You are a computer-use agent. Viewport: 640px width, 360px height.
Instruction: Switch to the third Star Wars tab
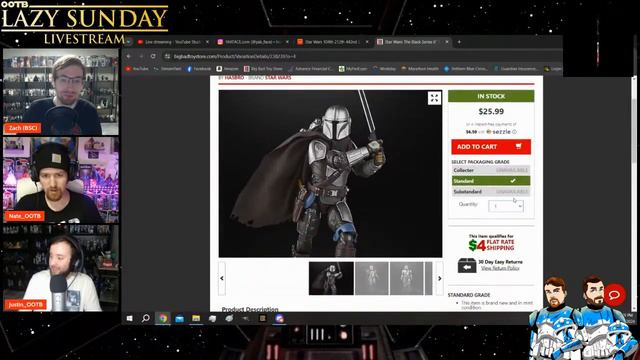point(333,42)
